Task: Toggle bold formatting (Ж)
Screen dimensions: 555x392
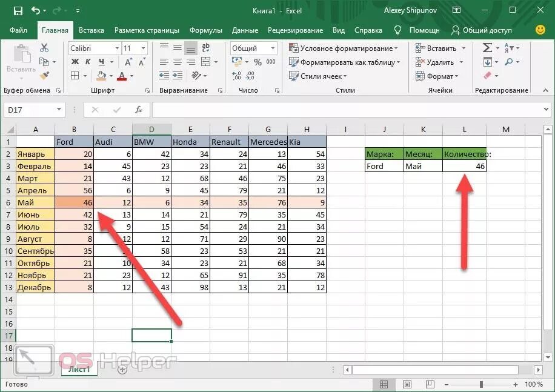Action: click(75, 62)
